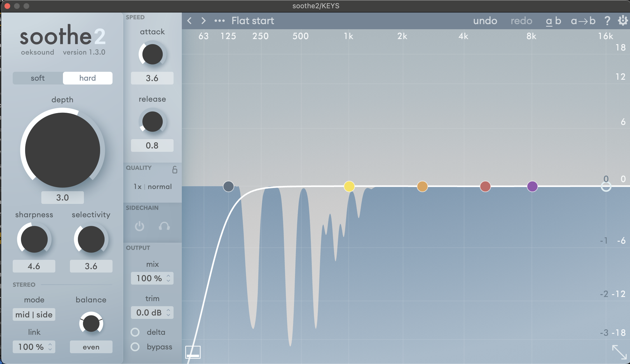
Task: Open the stereo mode mid | side selector
Action: 34,314
